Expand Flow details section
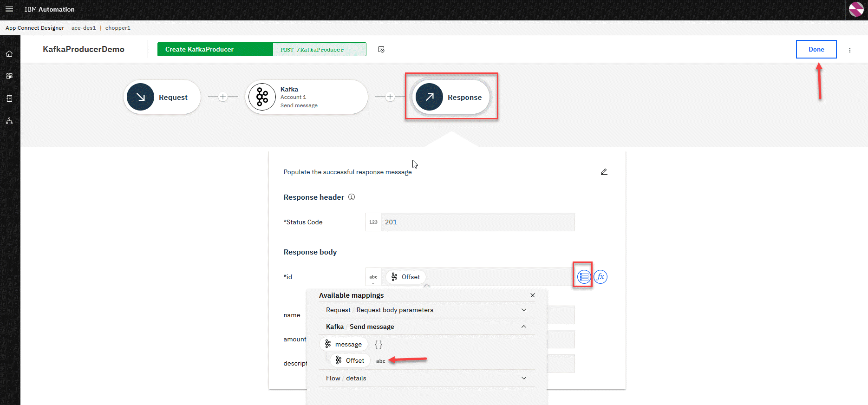This screenshot has height=405, width=868. point(524,378)
